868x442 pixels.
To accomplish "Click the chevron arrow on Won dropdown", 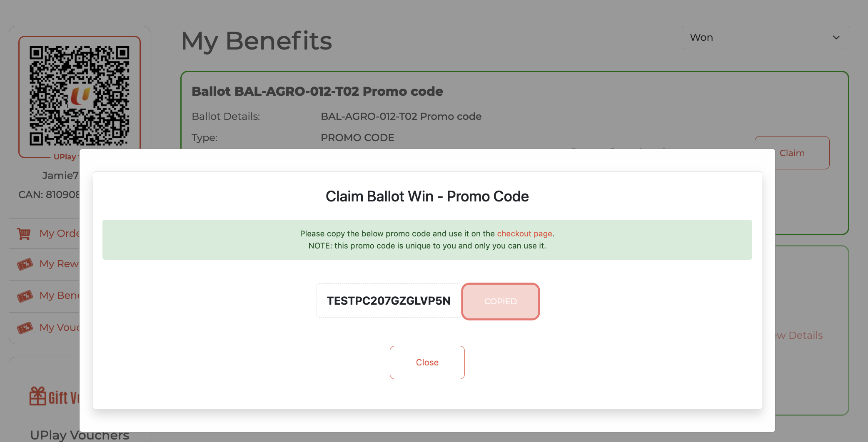I will click(836, 37).
